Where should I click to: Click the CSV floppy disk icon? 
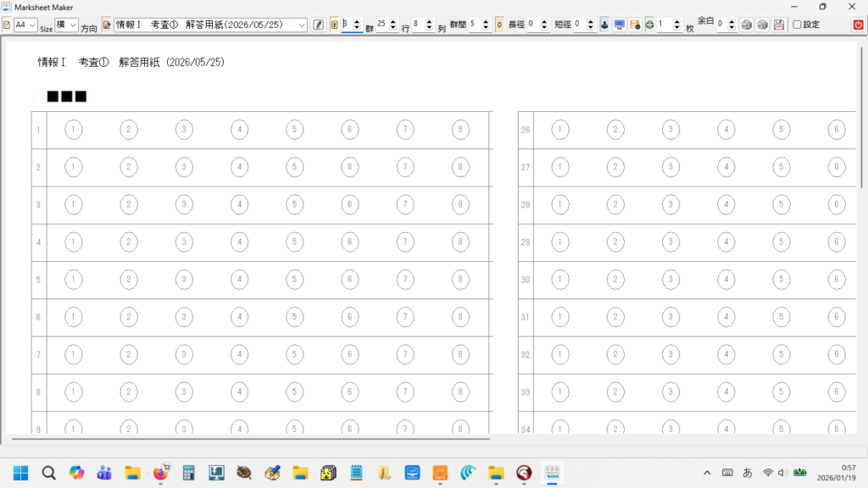779,25
